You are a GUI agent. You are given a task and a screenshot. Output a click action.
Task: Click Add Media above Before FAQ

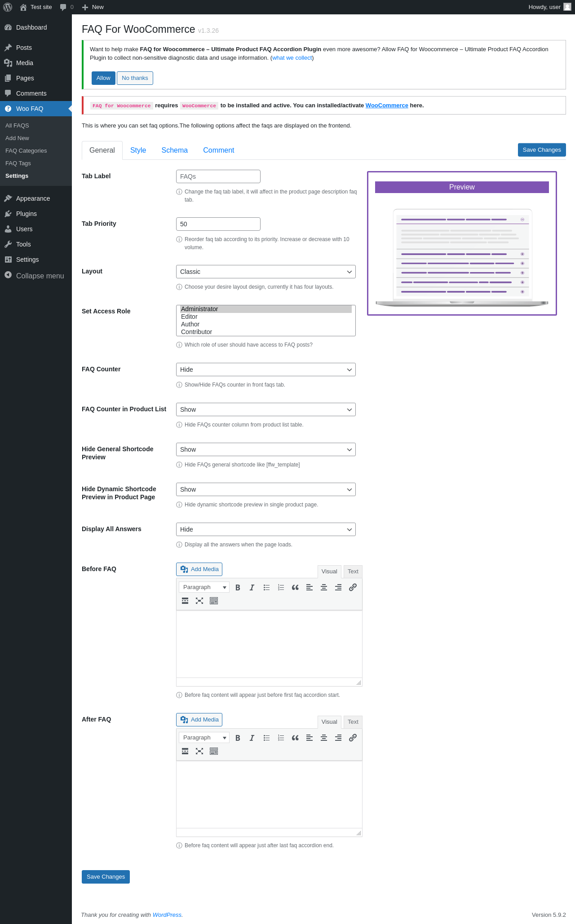199,569
